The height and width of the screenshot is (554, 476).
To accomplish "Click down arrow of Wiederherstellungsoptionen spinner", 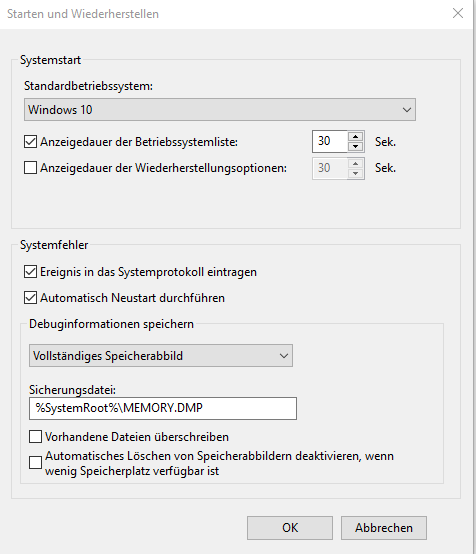I will [x=355, y=173].
